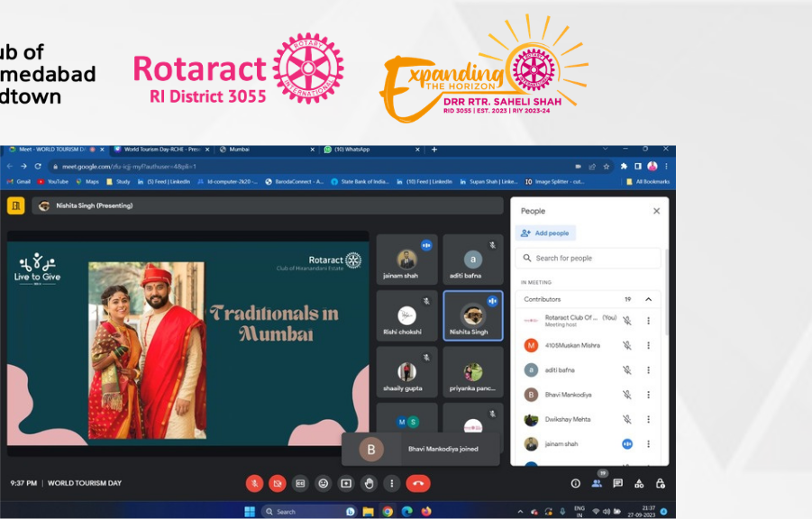Image resolution: width=812 pixels, height=519 pixels.
Task: Switch to Mumbai browser tab
Action: (267, 150)
